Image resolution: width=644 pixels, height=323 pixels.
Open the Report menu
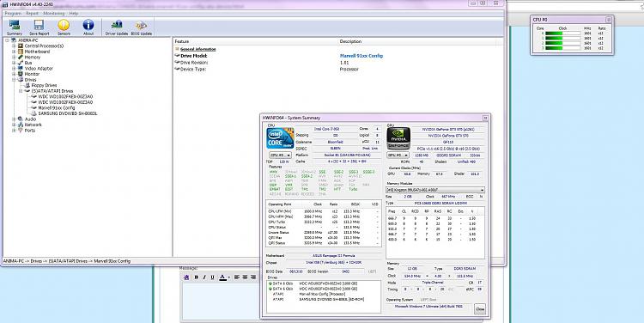coord(32,14)
